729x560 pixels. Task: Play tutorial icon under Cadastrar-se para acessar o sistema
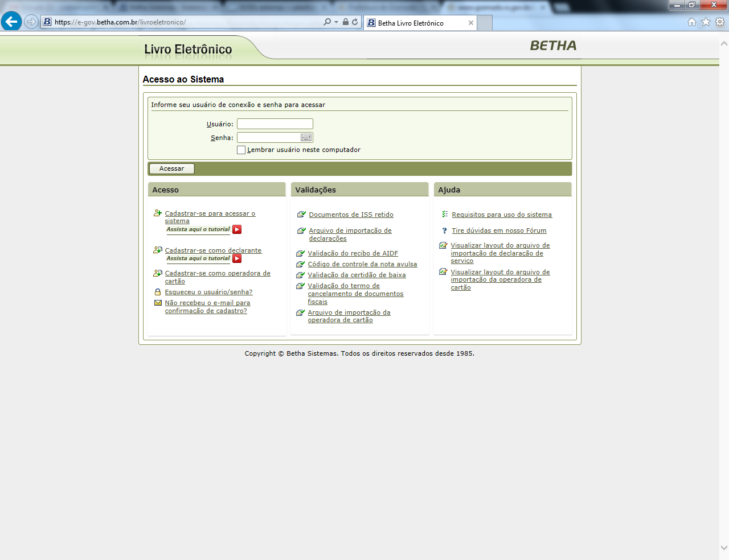237,229
